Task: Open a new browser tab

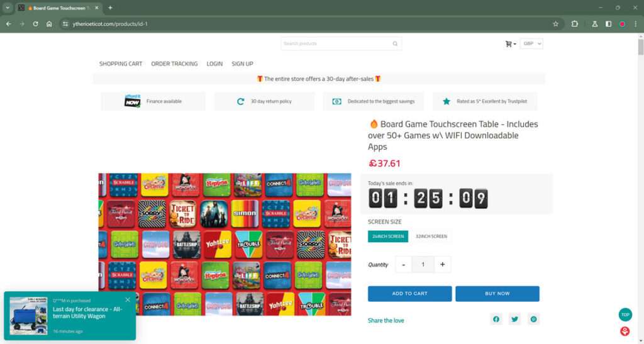Action: click(110, 8)
